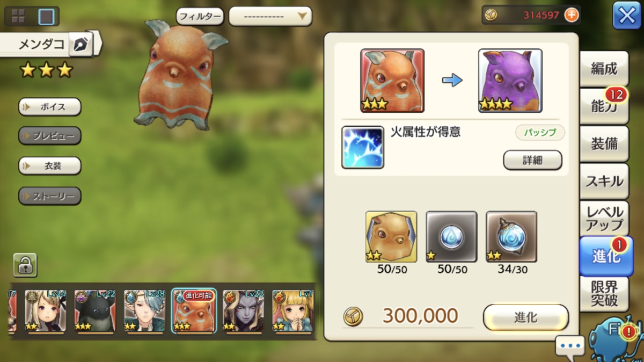The image size is (644, 362).
Task: Switch to single unit view icon
Action: click(x=46, y=16)
